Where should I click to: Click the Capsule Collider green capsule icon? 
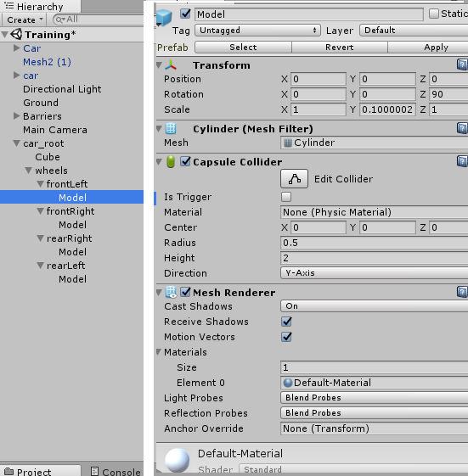pos(171,162)
